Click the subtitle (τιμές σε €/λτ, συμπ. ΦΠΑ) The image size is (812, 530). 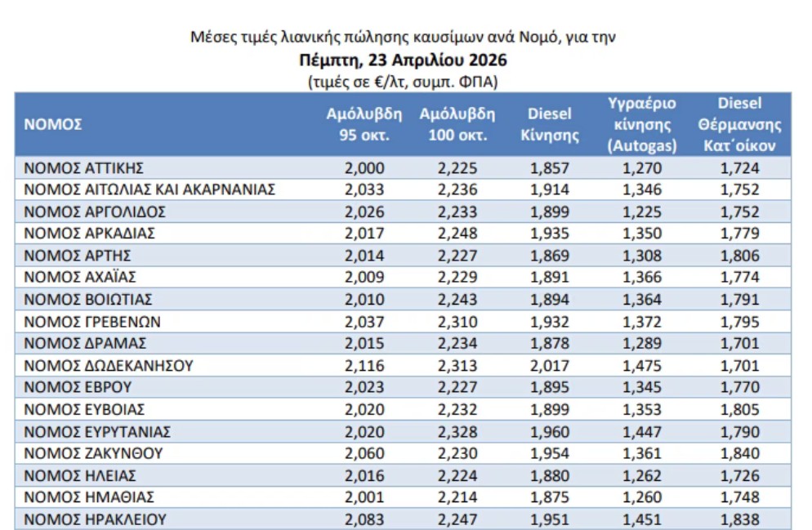pos(404,82)
